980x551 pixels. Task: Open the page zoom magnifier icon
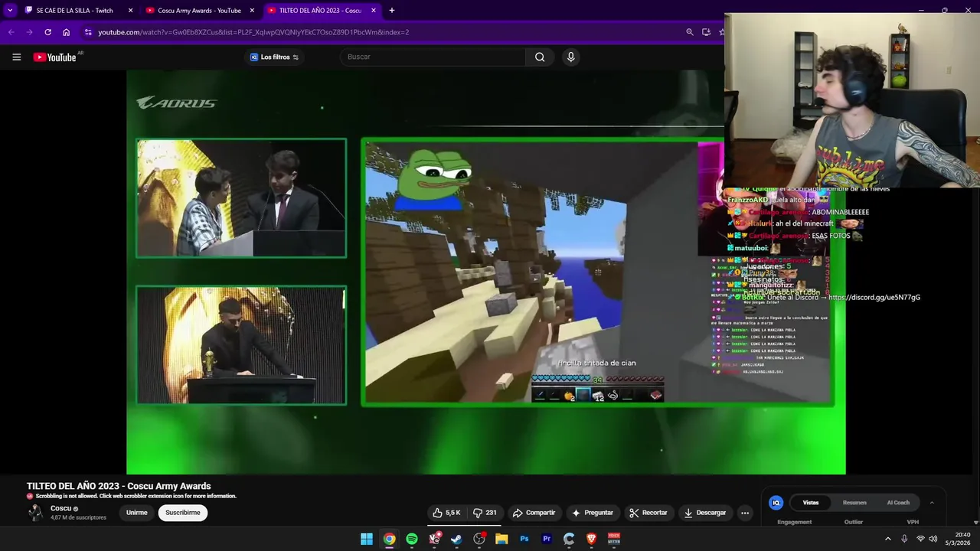point(690,32)
